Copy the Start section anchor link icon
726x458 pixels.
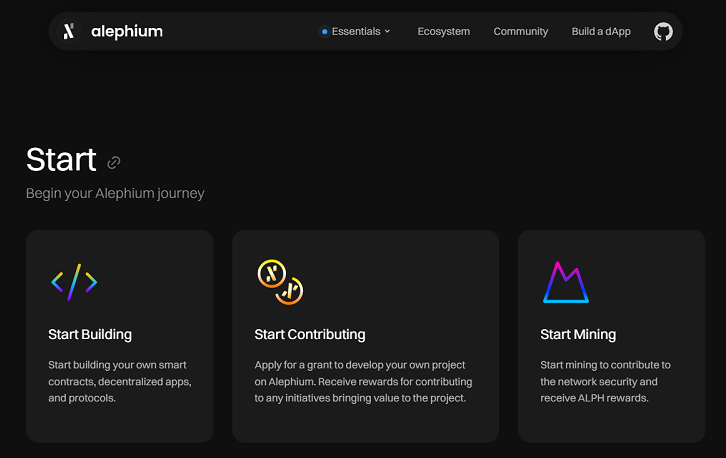[x=114, y=162]
